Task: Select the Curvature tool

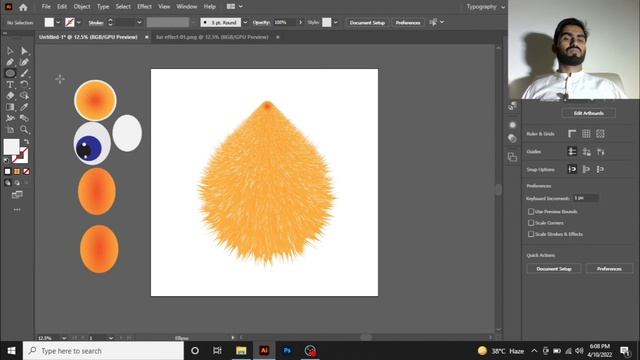Action: click(24, 62)
